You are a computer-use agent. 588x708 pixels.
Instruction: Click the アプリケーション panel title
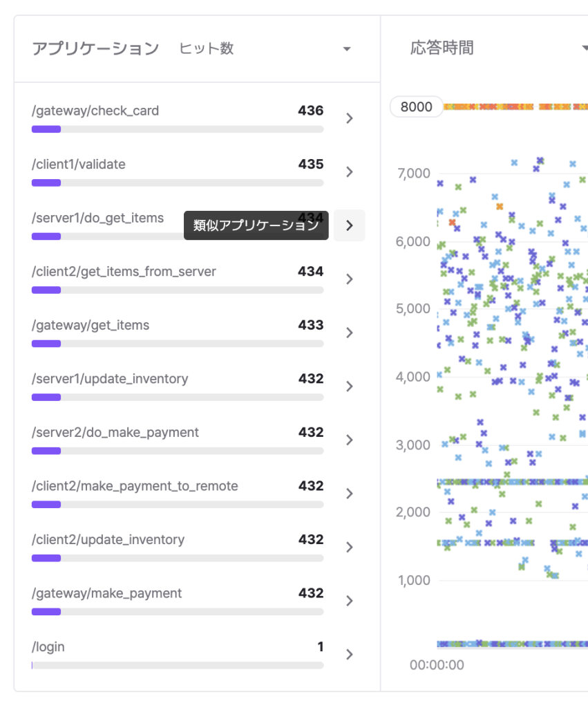[x=95, y=49]
